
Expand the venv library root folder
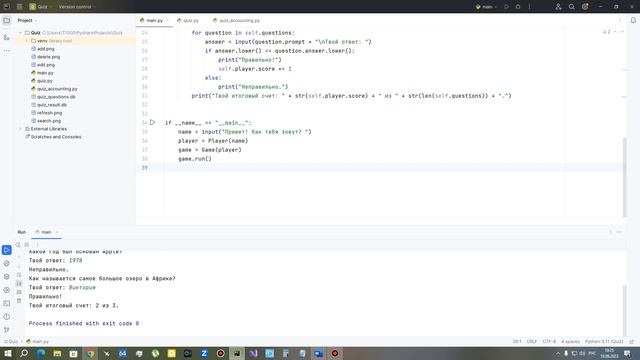tap(27, 41)
